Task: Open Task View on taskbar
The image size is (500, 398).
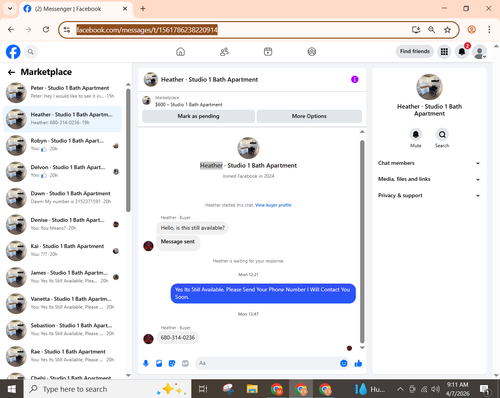Action: coord(203,389)
